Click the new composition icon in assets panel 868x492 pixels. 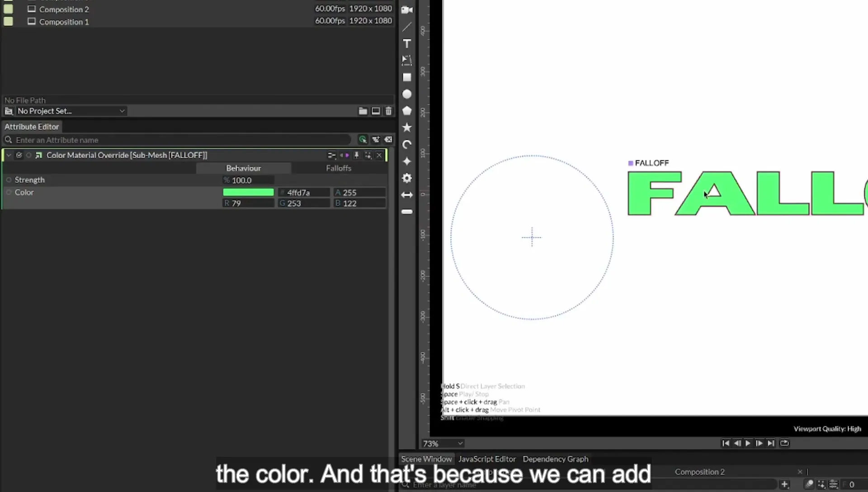coord(376,111)
